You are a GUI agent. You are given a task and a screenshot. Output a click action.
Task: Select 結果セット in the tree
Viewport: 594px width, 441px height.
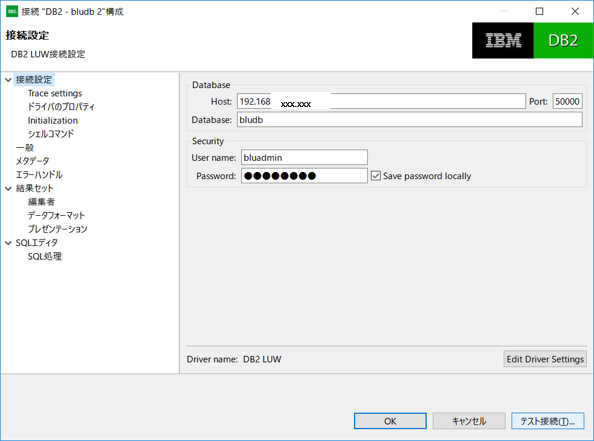point(34,188)
